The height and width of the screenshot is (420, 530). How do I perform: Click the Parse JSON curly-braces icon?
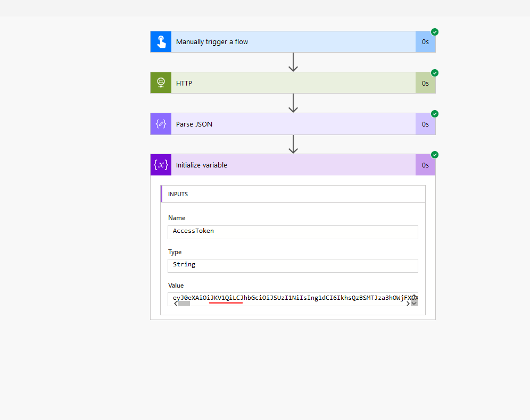161,123
